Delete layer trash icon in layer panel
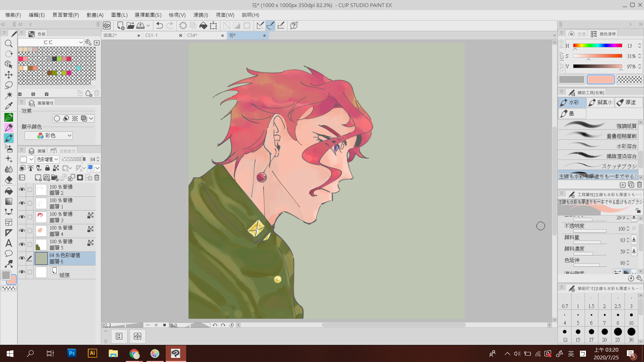The width and height of the screenshot is (644, 362). (x=97, y=178)
